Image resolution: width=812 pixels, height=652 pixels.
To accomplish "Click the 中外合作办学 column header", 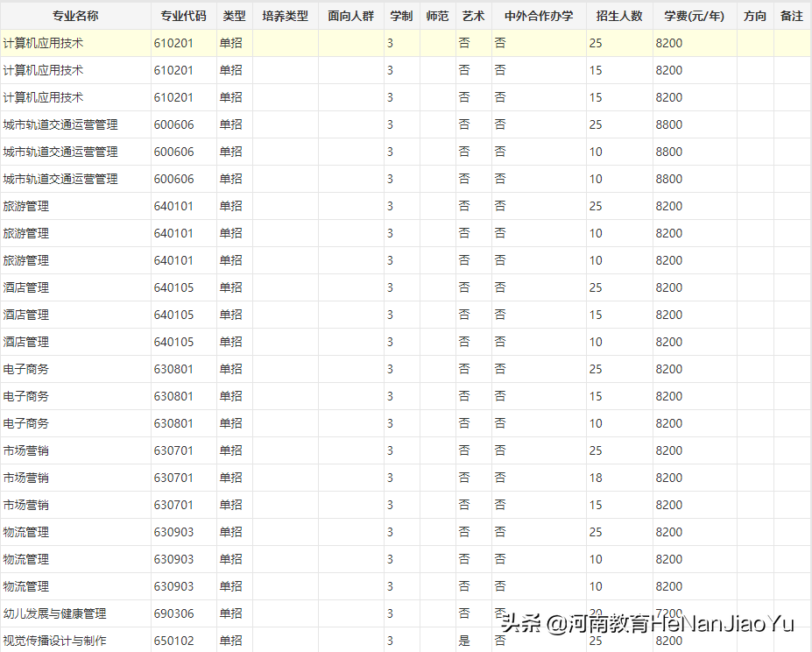I will tap(539, 16).
